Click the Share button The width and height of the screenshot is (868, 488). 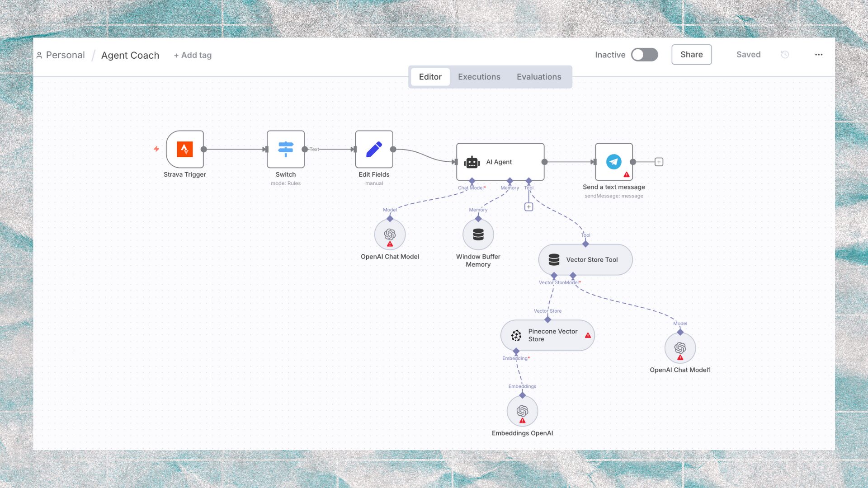tap(691, 54)
